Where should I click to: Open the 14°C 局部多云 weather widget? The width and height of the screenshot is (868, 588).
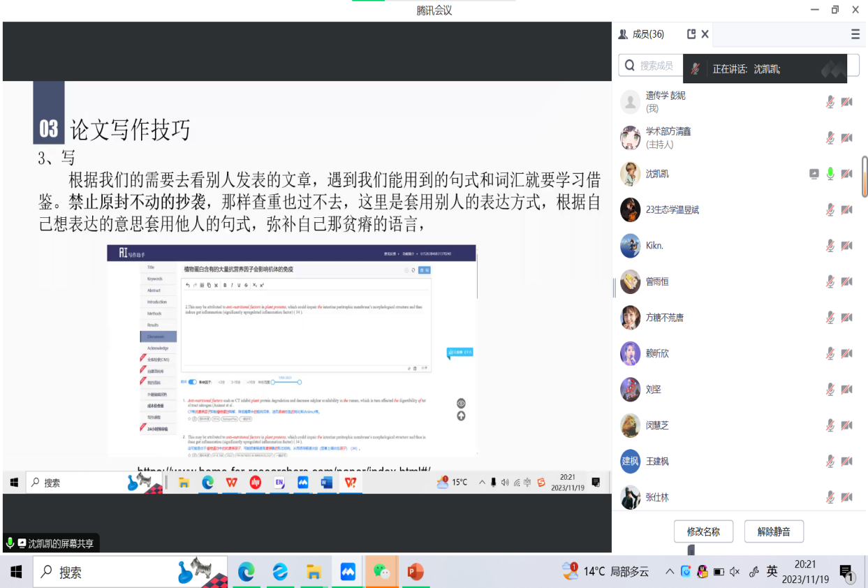tap(605, 571)
